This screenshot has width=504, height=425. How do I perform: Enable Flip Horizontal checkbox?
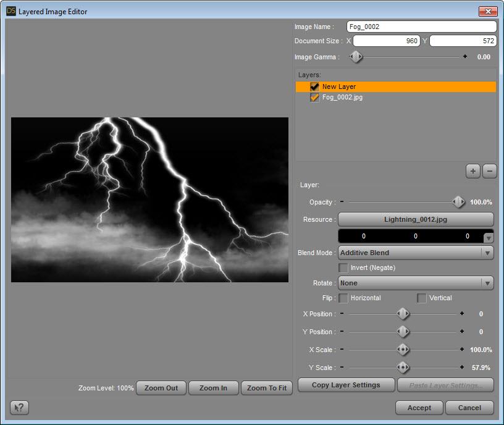[343, 298]
